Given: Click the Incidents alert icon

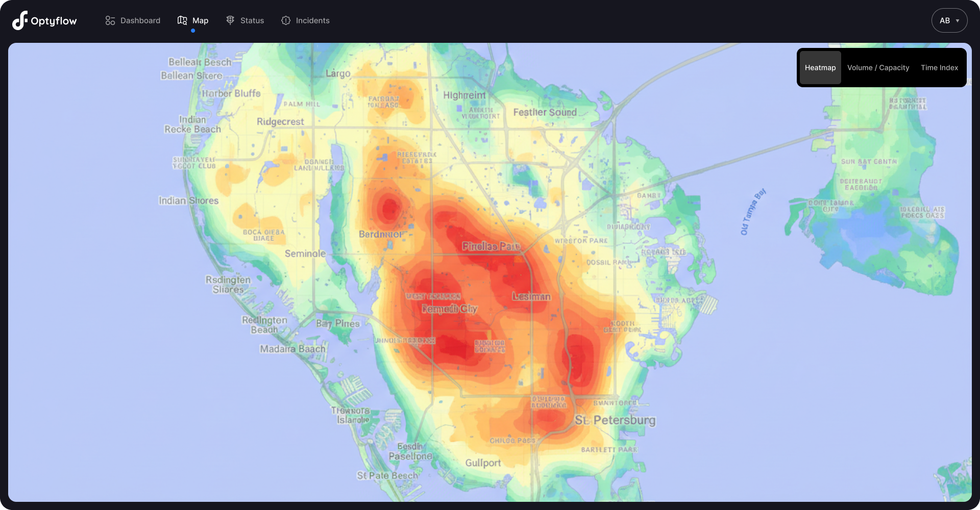Looking at the screenshot, I should coord(286,20).
